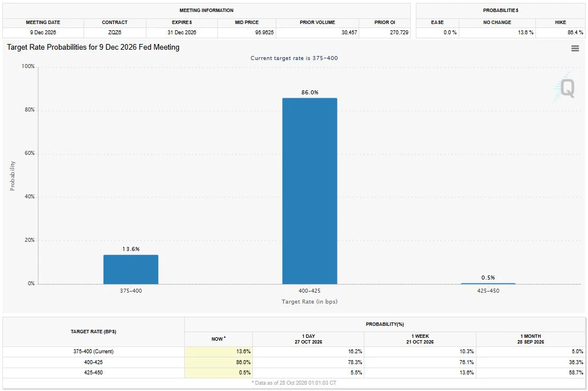The height and width of the screenshot is (391, 588).
Task: Select the 'PRIOR OI' column header
Action: point(385,22)
